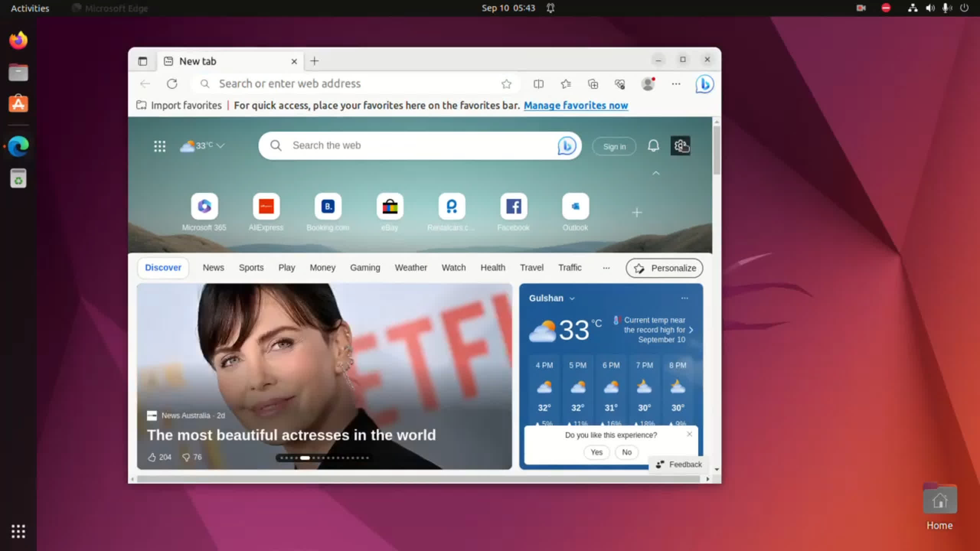Switch to the Gaming tab
Screen dimensions: 980x551
point(365,268)
